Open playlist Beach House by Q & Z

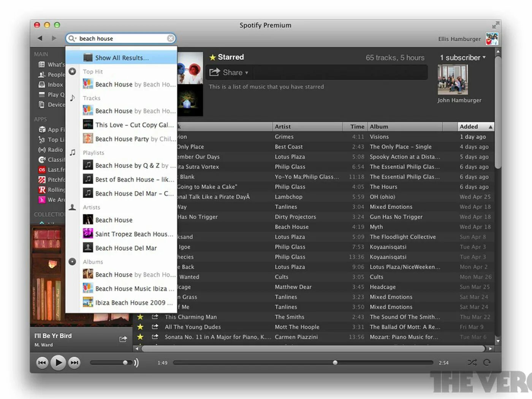(129, 166)
